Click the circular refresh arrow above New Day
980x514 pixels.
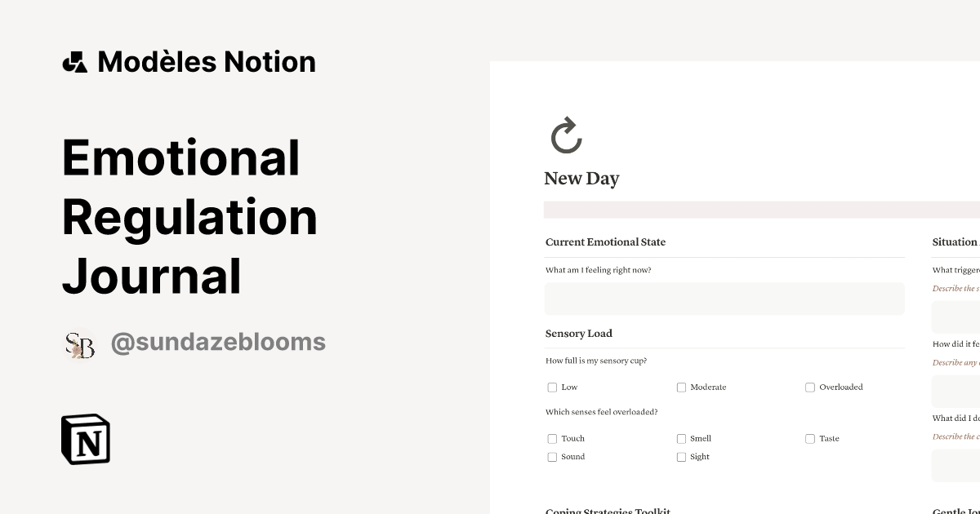565,136
